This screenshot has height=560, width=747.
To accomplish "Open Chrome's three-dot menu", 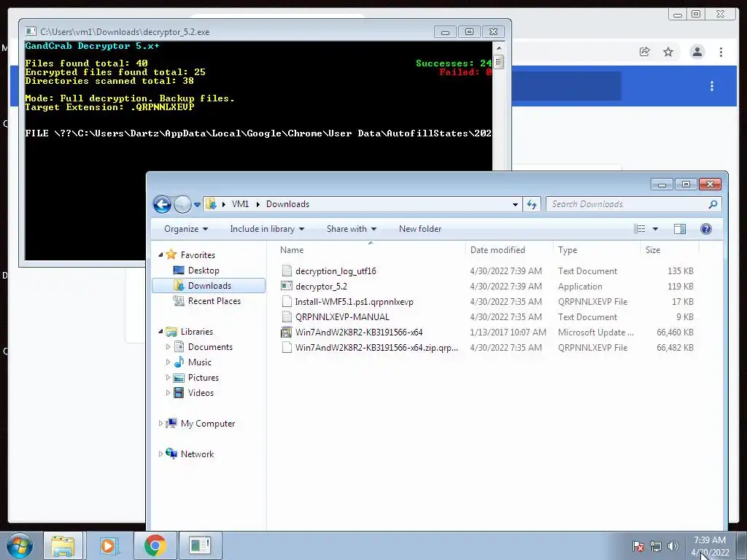I will [x=721, y=52].
